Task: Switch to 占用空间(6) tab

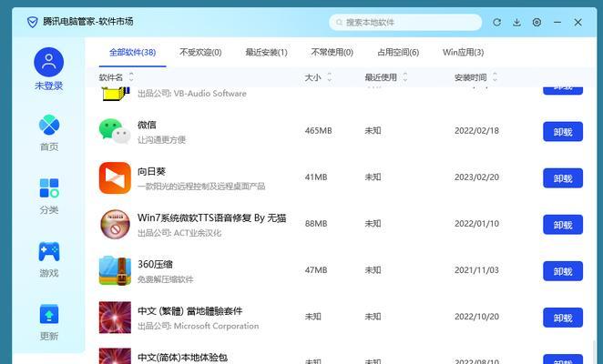Action: coord(398,52)
